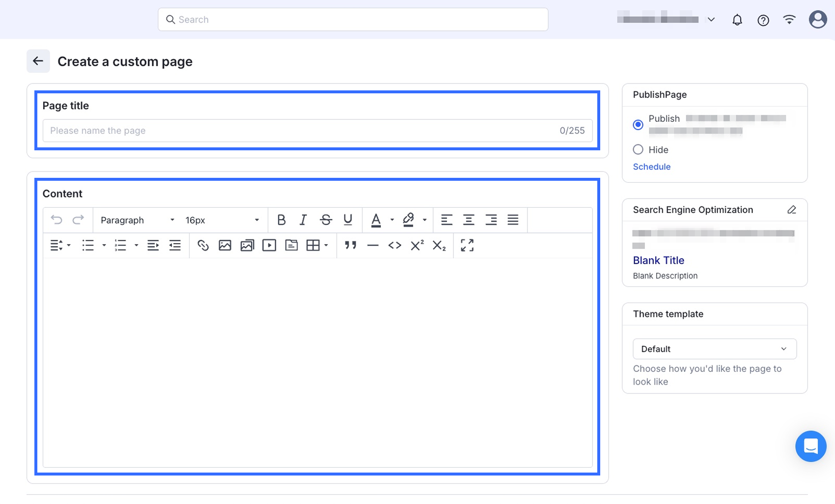This screenshot has height=504, width=835.
Task: Insert a link using the link icon
Action: [203, 245]
